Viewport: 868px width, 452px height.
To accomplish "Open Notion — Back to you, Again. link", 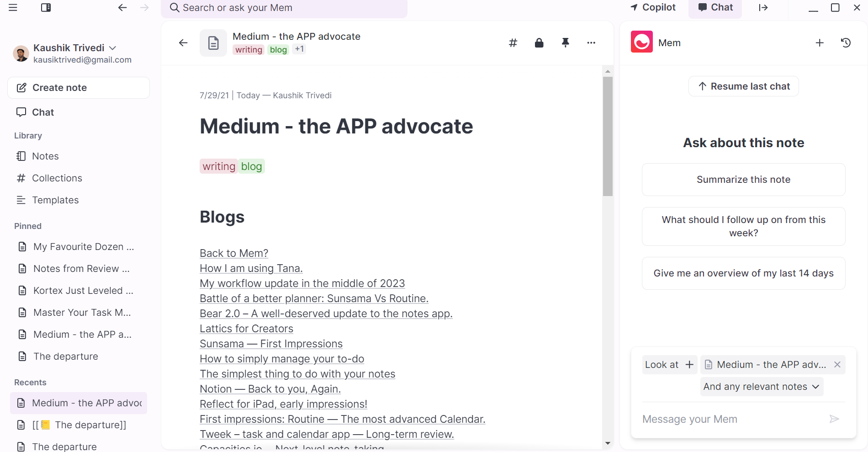I will point(270,389).
